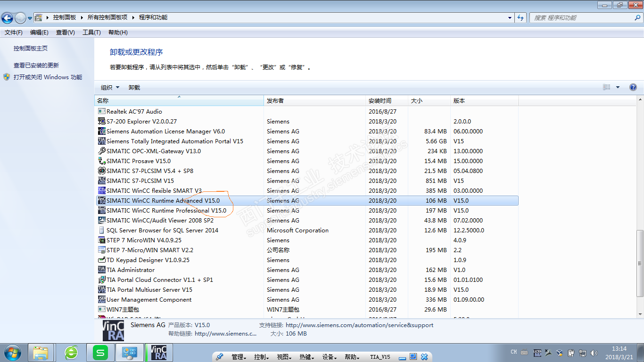This screenshot has width=644, height=362.
Task: Click the 公司名称 publisher cell
Action: pos(278,250)
